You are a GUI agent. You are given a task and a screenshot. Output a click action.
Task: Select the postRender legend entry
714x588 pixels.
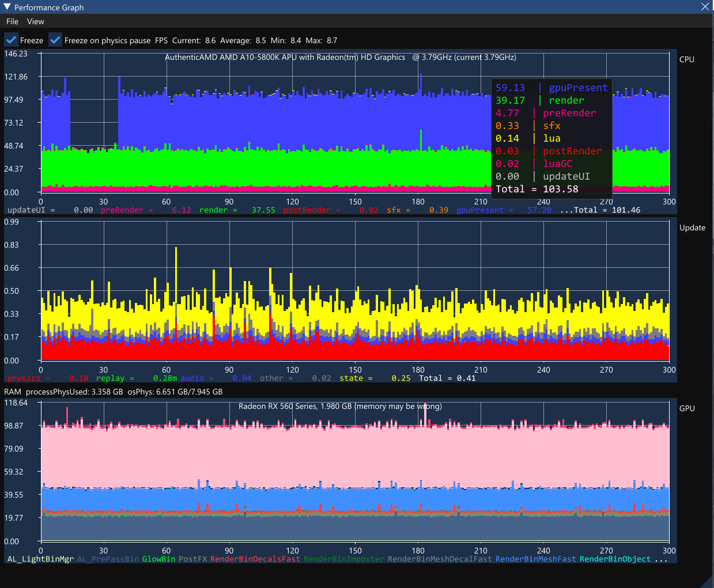pyautogui.click(x=307, y=210)
